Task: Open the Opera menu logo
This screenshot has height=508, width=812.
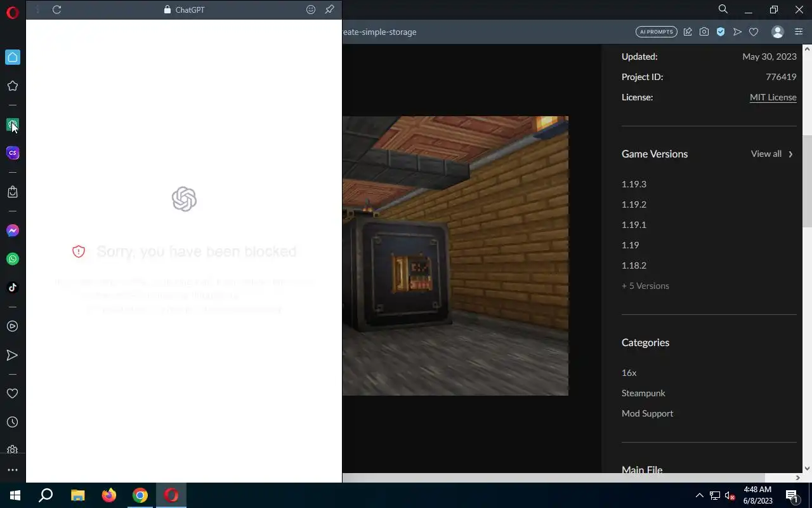Action: pyautogui.click(x=12, y=12)
